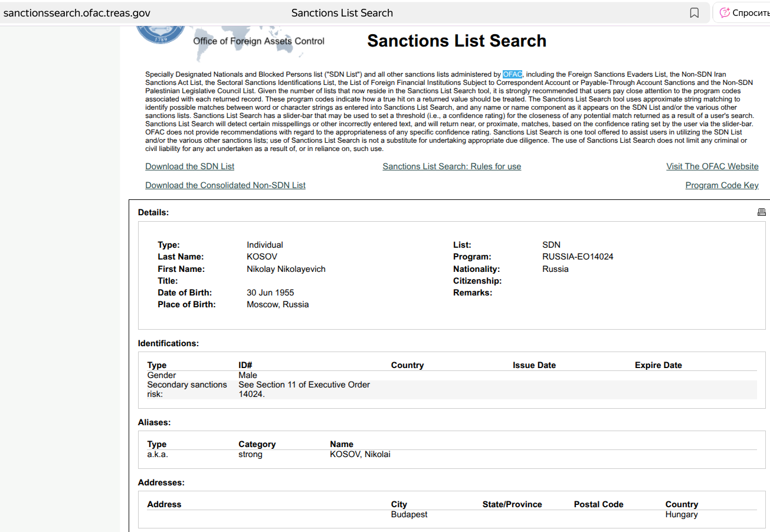Click the large bold Sanctions List Search heading

457,41
